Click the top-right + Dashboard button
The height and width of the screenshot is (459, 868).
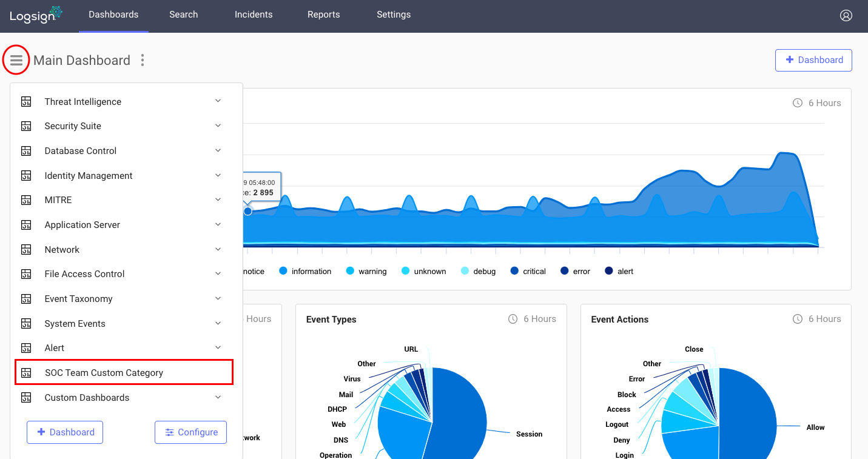click(x=813, y=60)
